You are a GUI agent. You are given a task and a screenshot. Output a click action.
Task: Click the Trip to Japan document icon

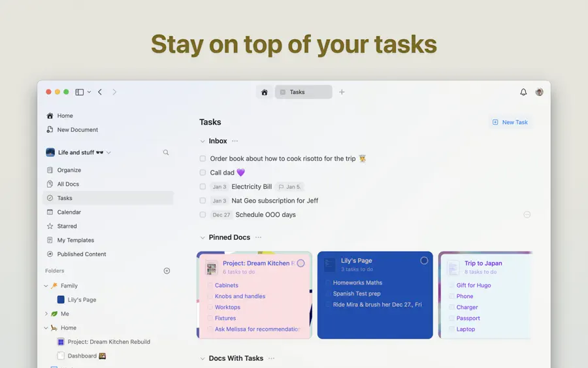(x=453, y=268)
